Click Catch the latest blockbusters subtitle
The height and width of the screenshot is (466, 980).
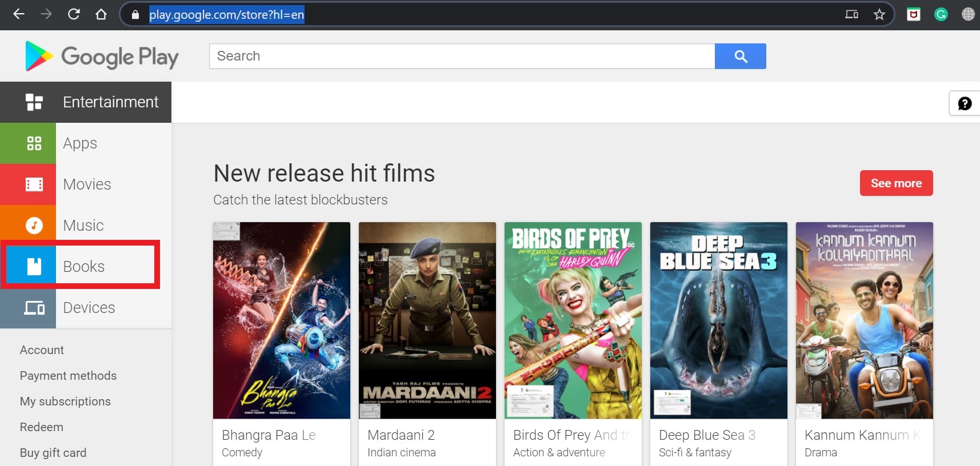[300, 200]
